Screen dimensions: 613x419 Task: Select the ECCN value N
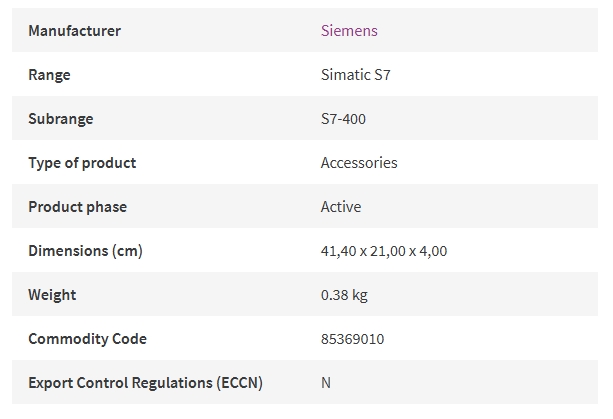[326, 383]
